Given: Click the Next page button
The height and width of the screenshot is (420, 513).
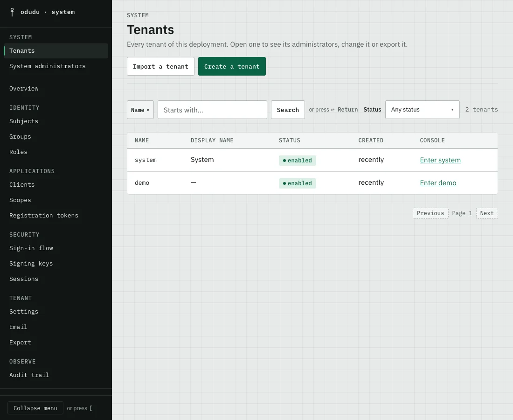Looking at the screenshot, I should [487, 213].
